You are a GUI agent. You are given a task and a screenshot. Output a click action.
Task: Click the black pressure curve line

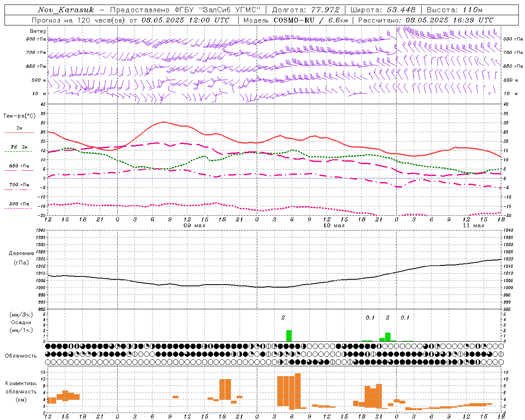(275, 287)
